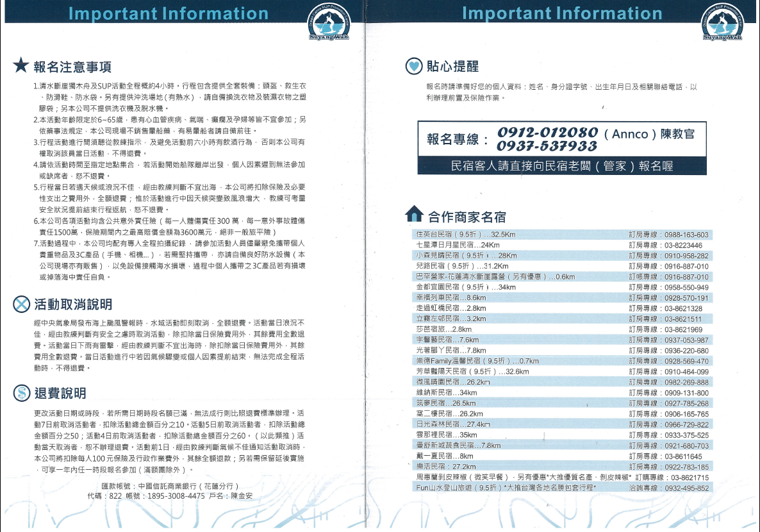Click booking number 0937-053-987
Screen dimensions: 760x532
pos(686,340)
